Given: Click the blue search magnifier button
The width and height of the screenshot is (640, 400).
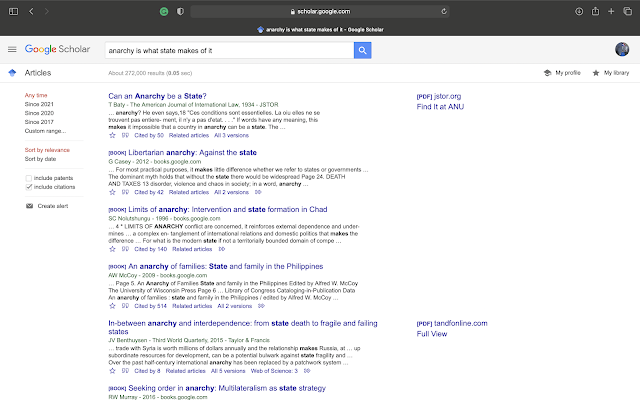Looking at the screenshot, I should tap(362, 51).
